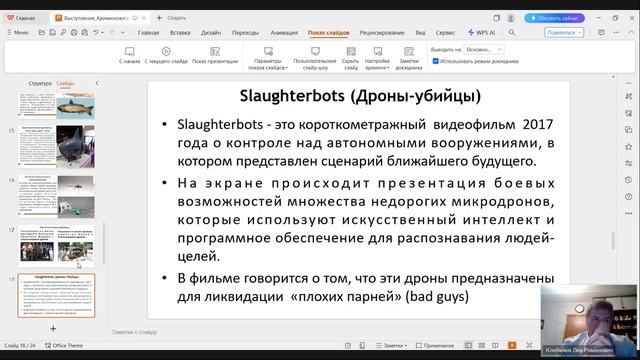Click 'Office Theme' in status bar
Viewport: 640px width, 360px height.
click(x=64, y=345)
